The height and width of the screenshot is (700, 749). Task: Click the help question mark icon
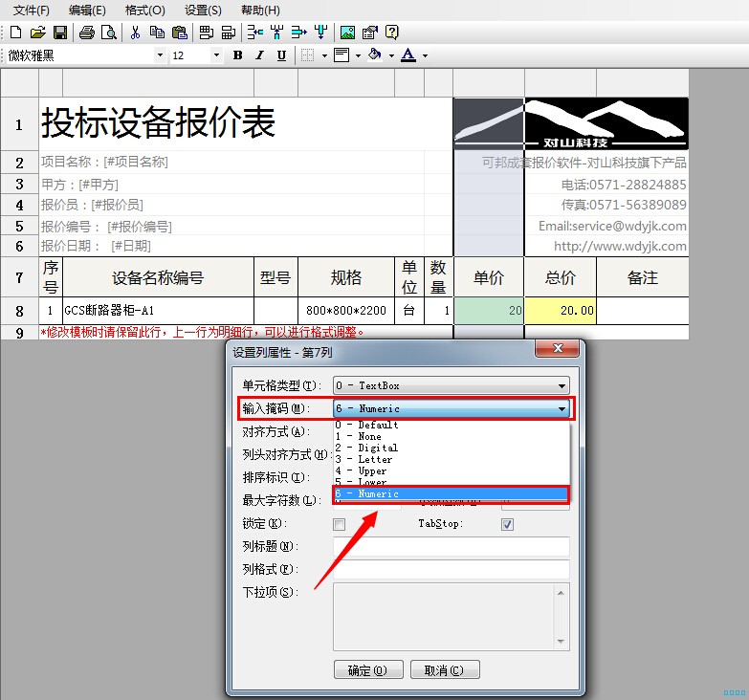click(x=391, y=33)
